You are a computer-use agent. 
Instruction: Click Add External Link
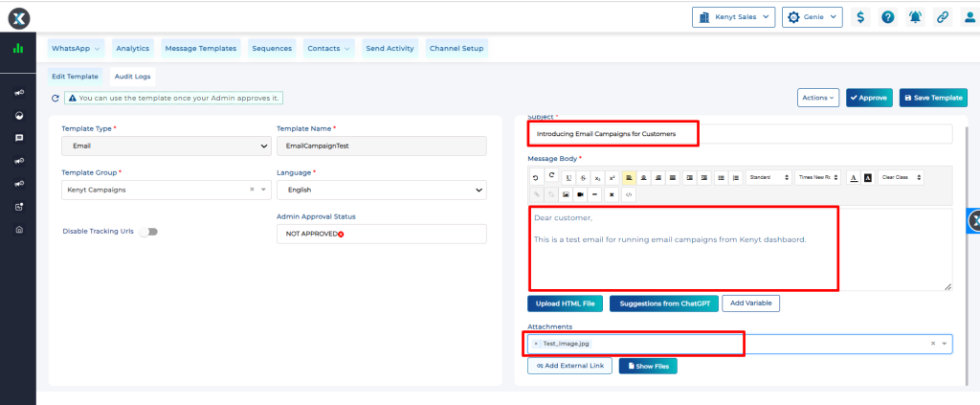[x=570, y=366]
